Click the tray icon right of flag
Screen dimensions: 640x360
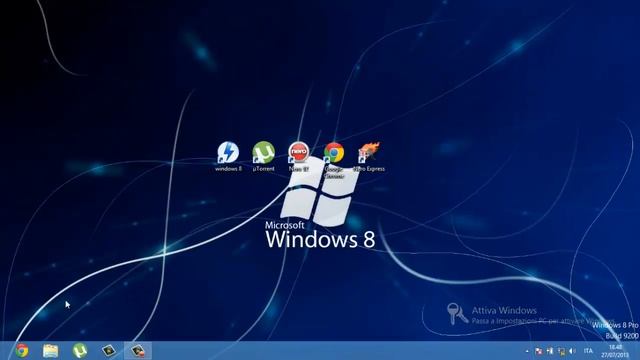coord(550,351)
